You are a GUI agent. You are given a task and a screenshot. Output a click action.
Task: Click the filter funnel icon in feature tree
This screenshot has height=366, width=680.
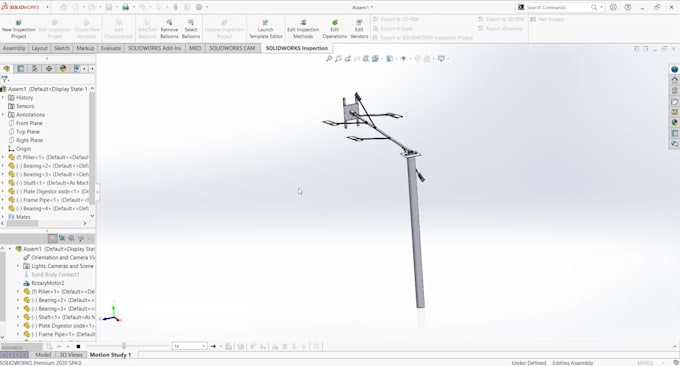4,79
